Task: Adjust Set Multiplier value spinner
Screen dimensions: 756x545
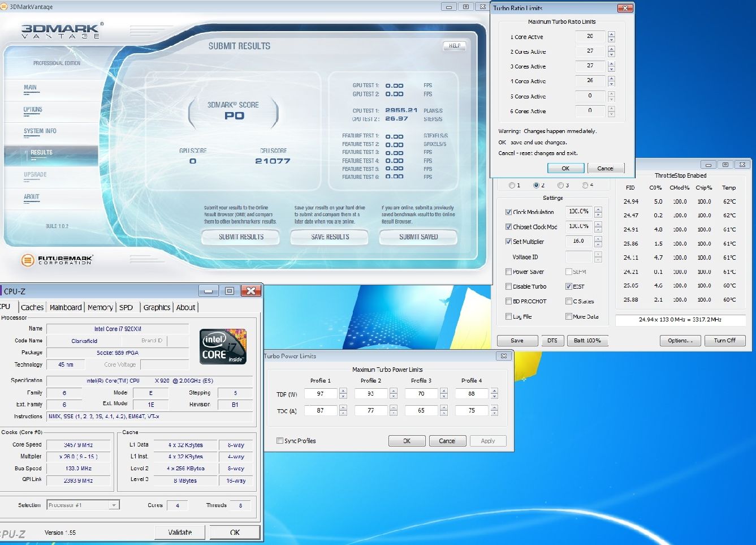Action: (x=598, y=242)
